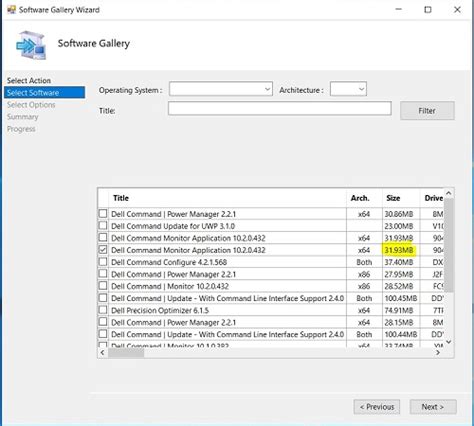474x426 pixels.
Task: Expand the Architecture dropdown
Action: [348, 89]
